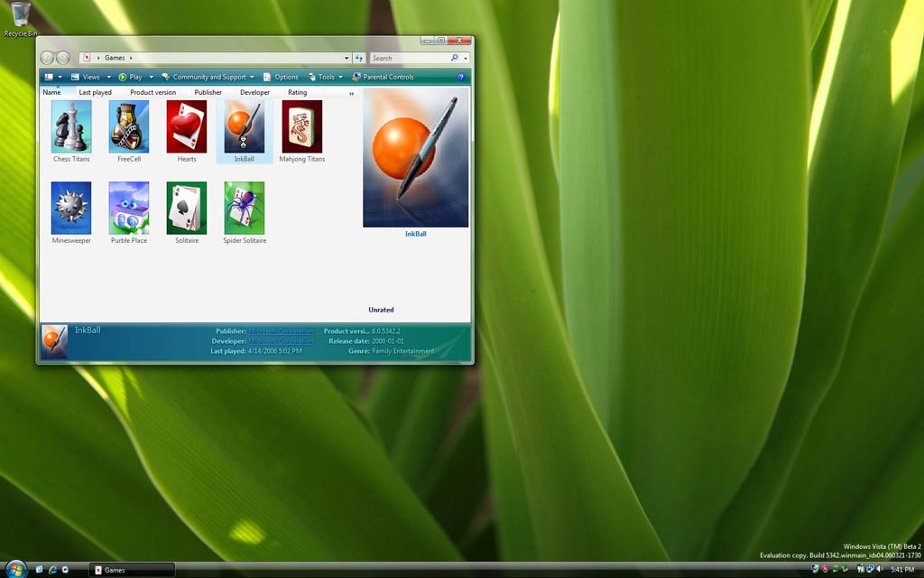Select the Spider Solitaire icon
924x578 pixels.
[x=245, y=208]
